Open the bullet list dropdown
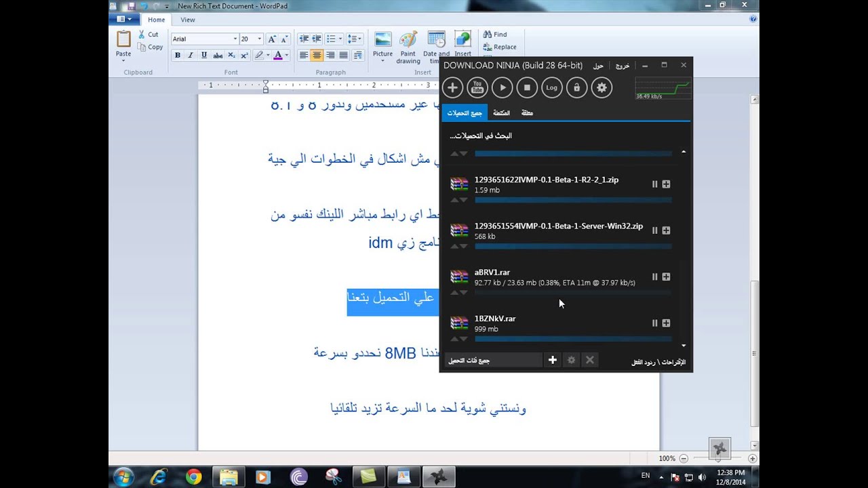 pyautogui.click(x=340, y=39)
